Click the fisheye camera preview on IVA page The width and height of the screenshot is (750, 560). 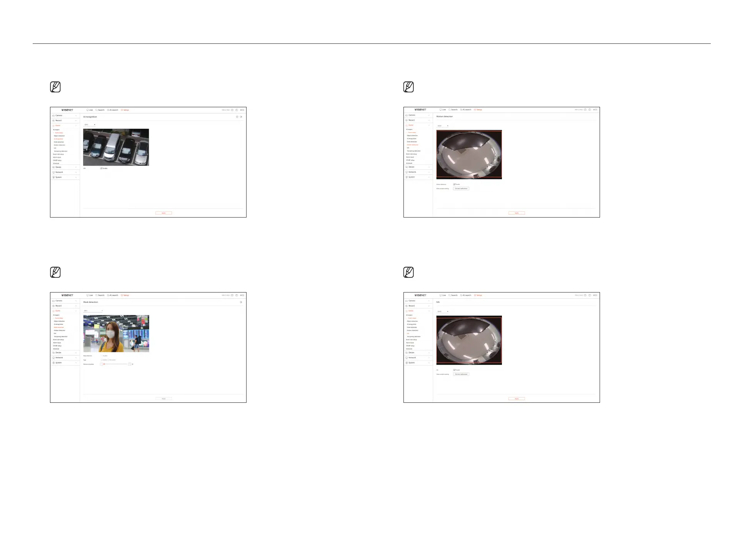click(x=469, y=340)
